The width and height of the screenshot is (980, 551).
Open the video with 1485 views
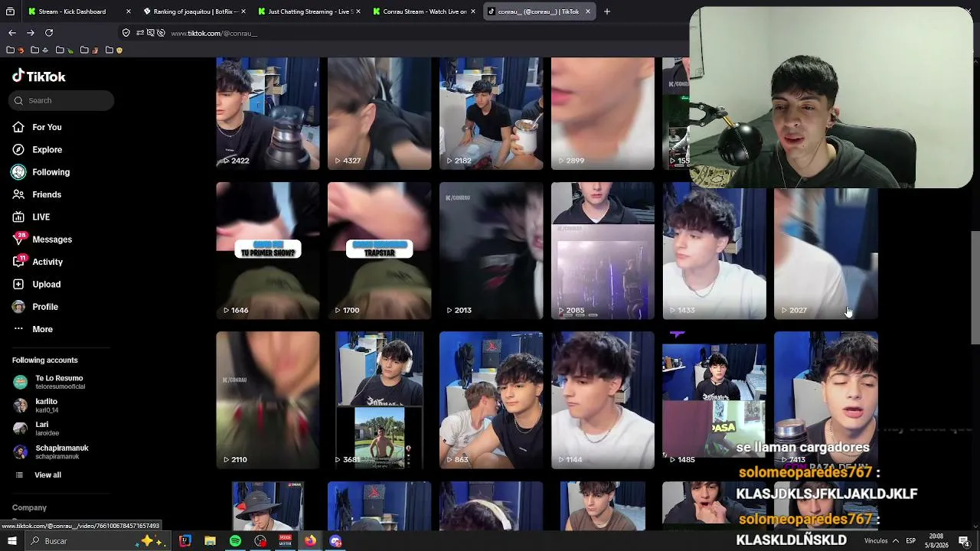click(x=714, y=400)
